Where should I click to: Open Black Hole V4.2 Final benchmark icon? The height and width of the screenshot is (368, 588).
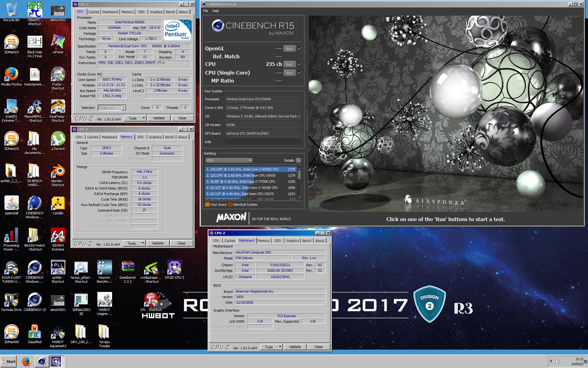tap(35, 46)
